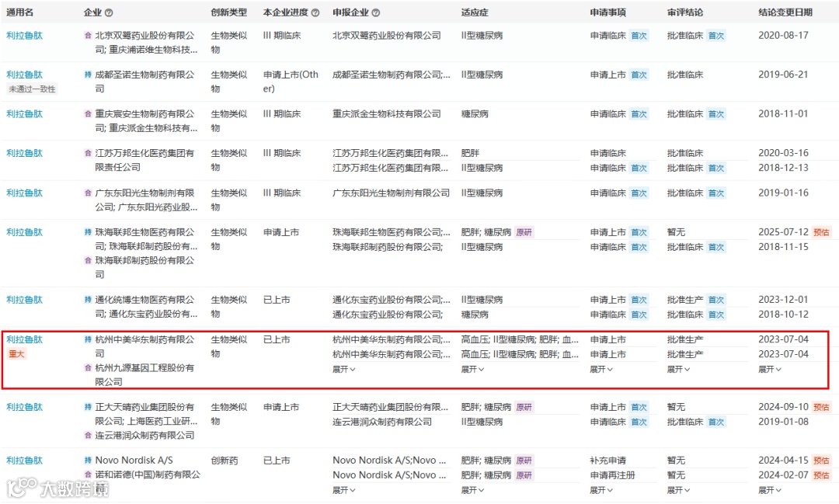Click the holder icon before Novo Nordisk A/S in 企业 column

pyautogui.click(x=88, y=461)
